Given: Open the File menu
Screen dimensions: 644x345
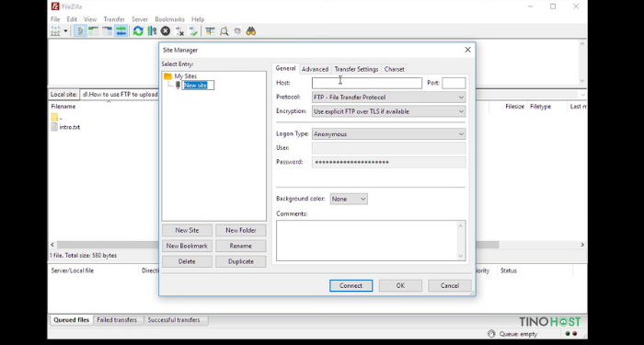Looking at the screenshot, I should click(55, 19).
